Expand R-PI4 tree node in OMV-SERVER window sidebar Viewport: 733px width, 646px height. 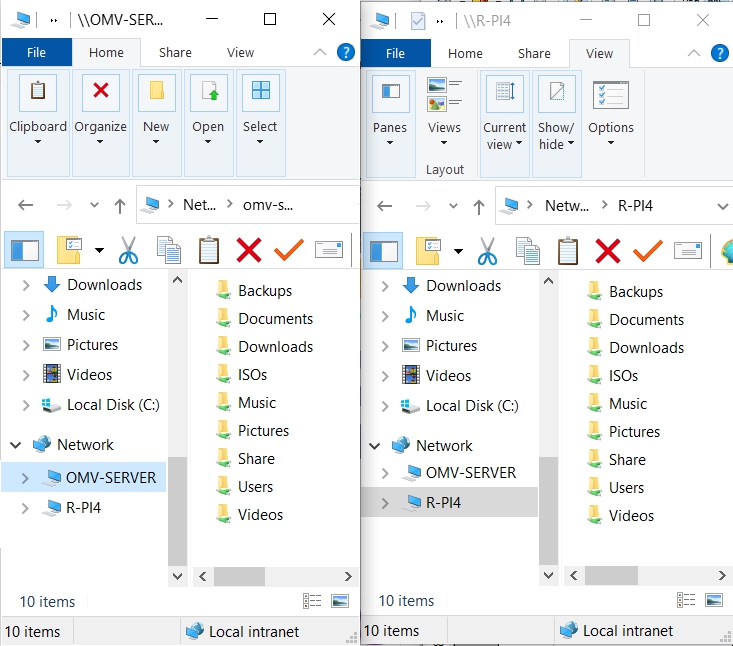[x=25, y=508]
